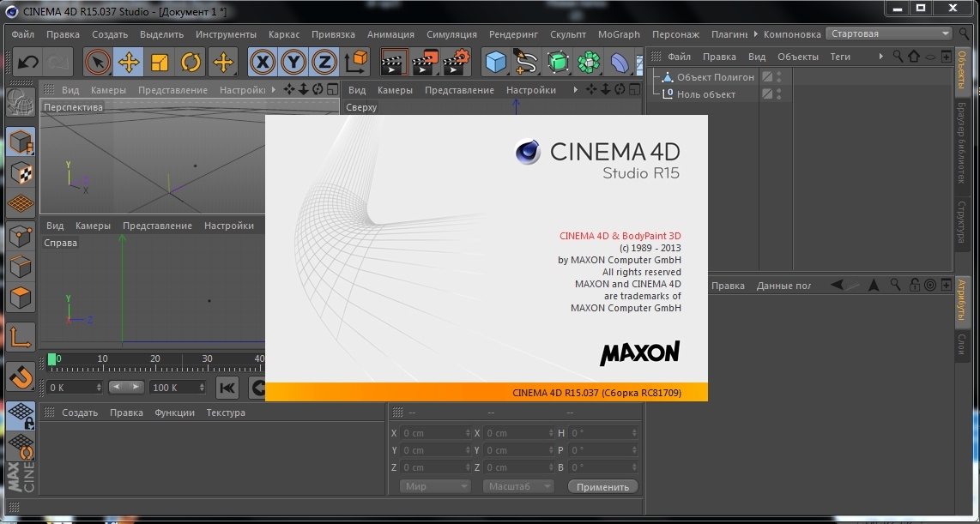Select the Ноль объект tree item
The width and height of the screenshot is (980, 524).
click(706, 94)
